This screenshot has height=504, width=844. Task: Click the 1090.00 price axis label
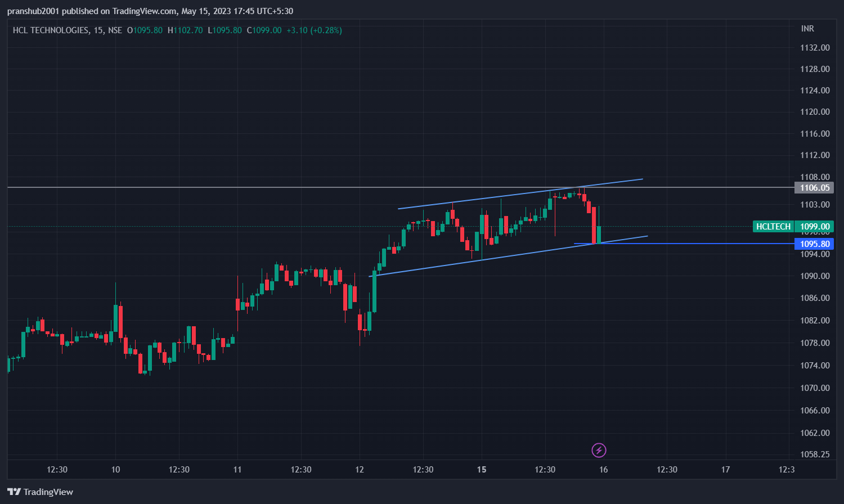click(x=815, y=276)
